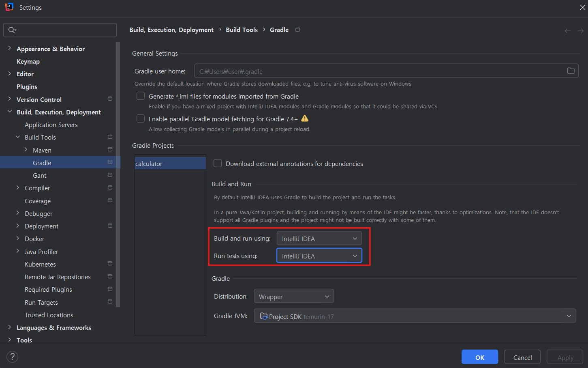
Task: Expand the Version Control section
Action: coord(9,99)
